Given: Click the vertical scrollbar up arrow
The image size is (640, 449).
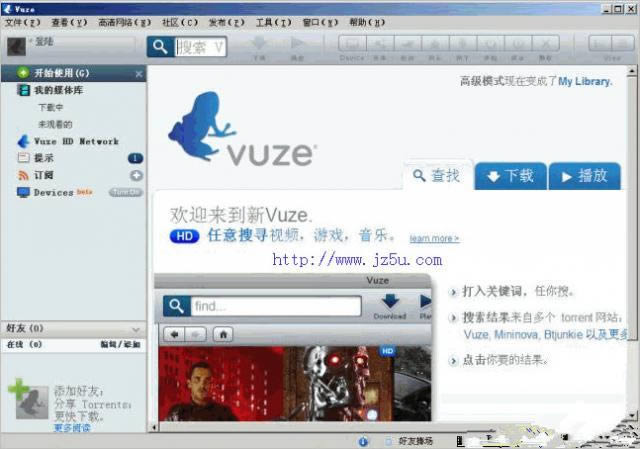Looking at the screenshot, I should pos(632,71).
